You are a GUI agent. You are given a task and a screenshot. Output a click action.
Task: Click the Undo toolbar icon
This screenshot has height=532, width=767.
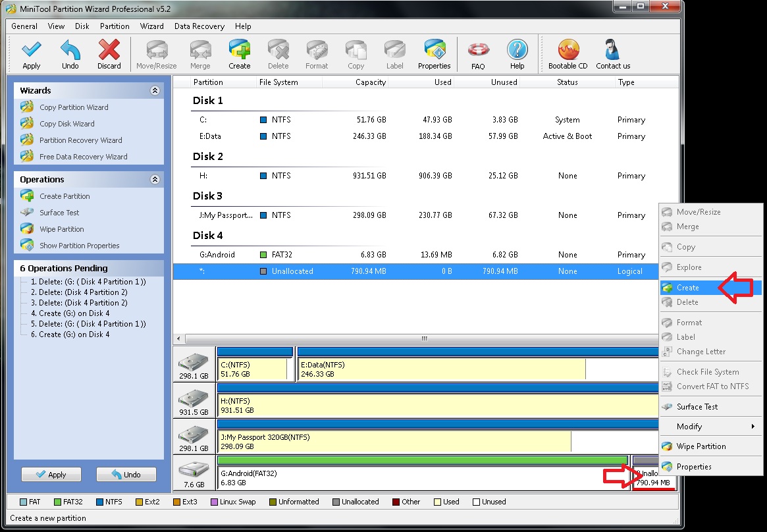point(70,50)
